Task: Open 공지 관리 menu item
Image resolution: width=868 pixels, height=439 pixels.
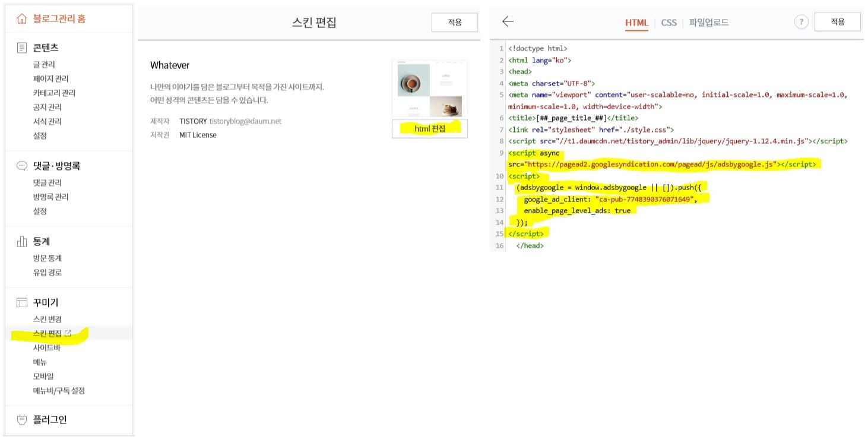Action: [x=47, y=107]
